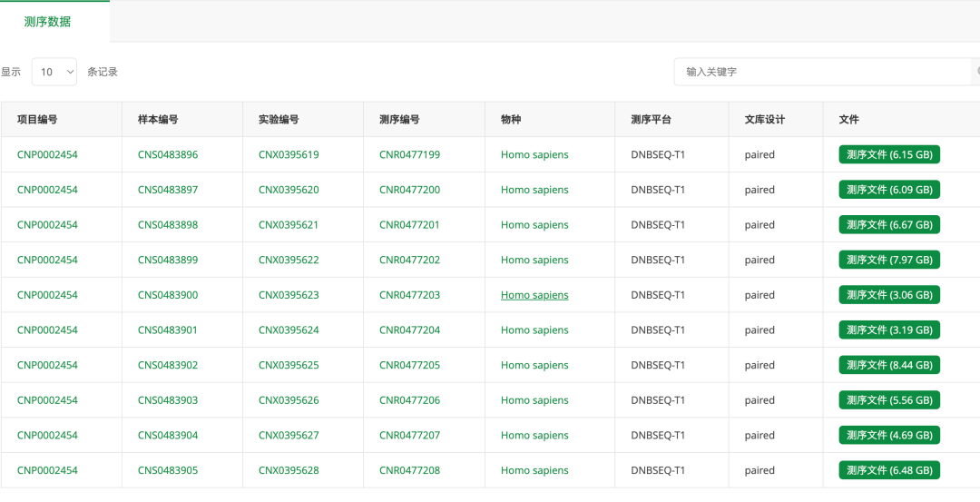Screen dimensions: 980x502
Task: Open Homo sapiens link in CNS0483905 row
Action: [534, 469]
